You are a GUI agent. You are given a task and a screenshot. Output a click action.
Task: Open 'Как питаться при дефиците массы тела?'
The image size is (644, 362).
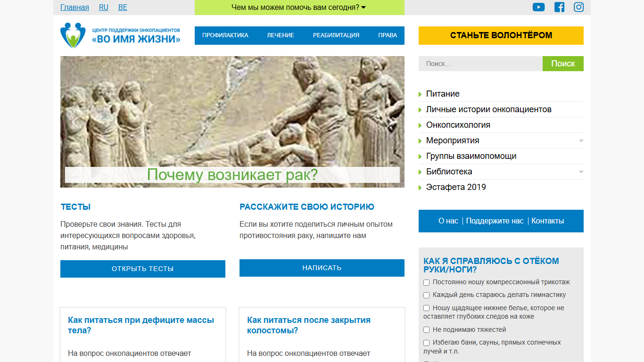[x=141, y=325]
